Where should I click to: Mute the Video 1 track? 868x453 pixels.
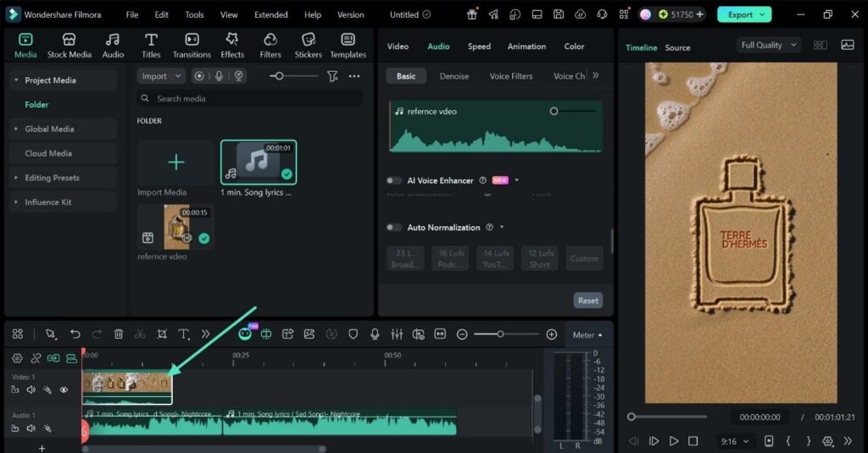coord(31,390)
